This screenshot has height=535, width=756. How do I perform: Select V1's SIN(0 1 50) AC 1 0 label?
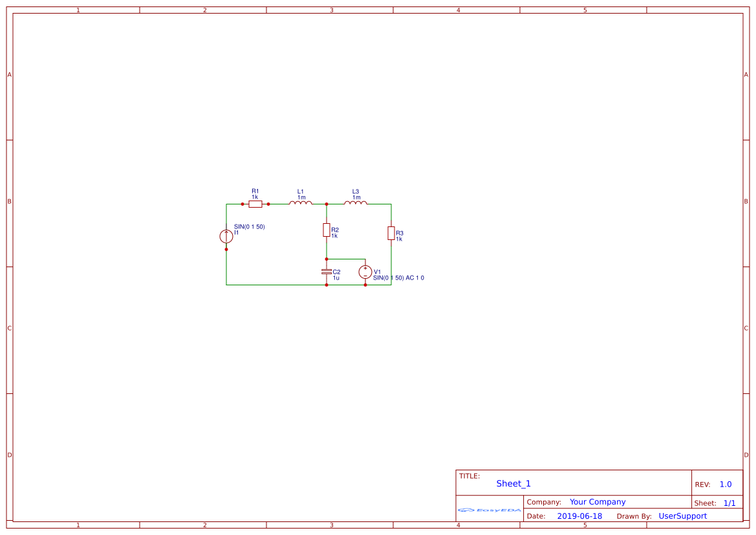point(398,278)
